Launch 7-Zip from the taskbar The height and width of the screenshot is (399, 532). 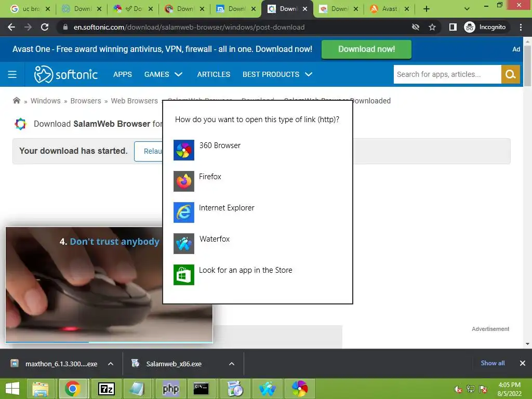tap(106, 389)
